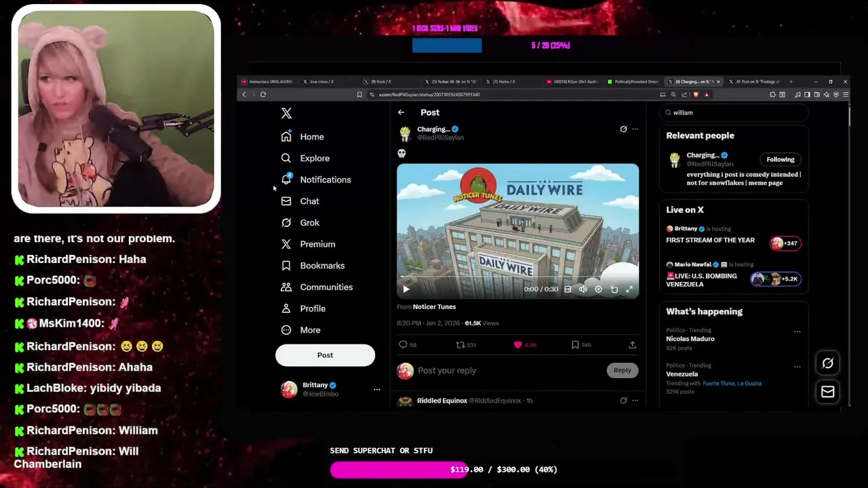Mute the video volume

tap(583, 289)
